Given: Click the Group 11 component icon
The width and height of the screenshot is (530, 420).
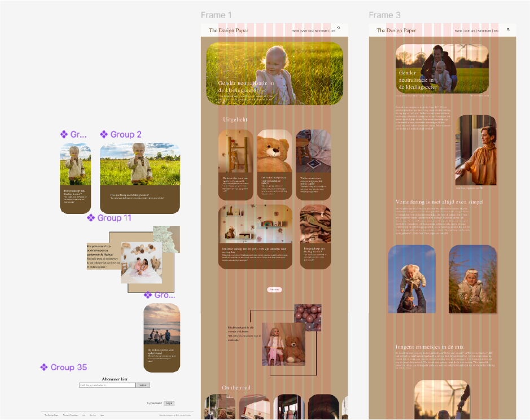Looking at the screenshot, I should (91, 218).
